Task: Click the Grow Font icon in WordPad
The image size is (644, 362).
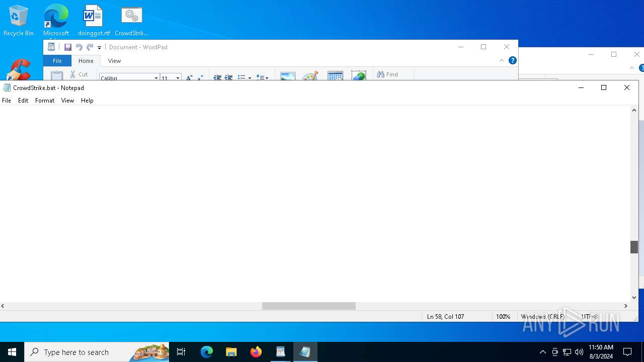Action: tap(189, 78)
